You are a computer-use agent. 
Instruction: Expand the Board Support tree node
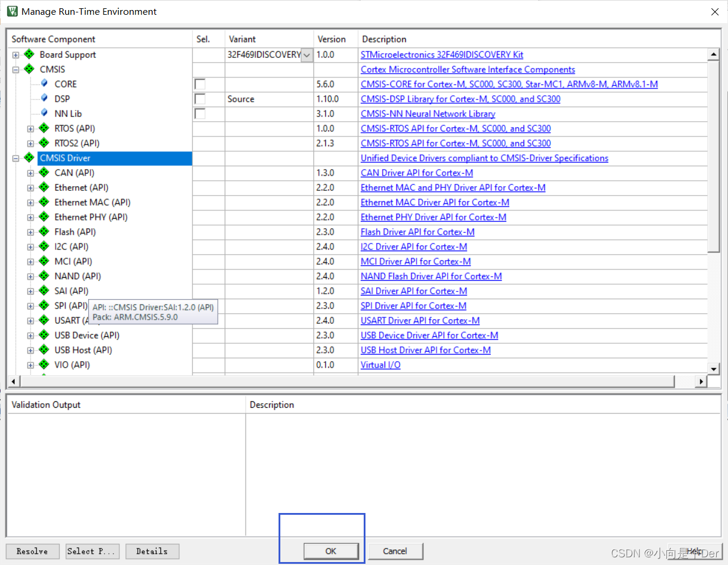tap(16, 55)
